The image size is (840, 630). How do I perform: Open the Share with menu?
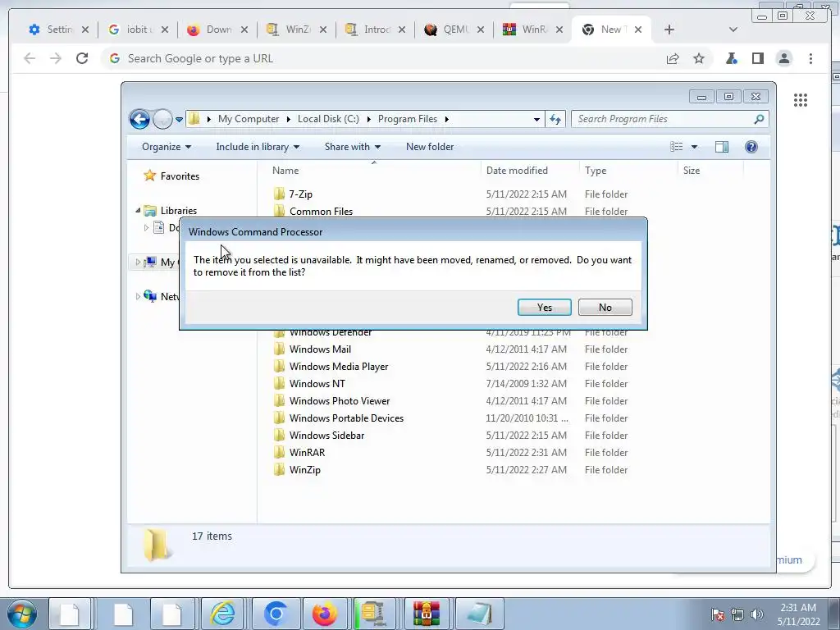[353, 147]
